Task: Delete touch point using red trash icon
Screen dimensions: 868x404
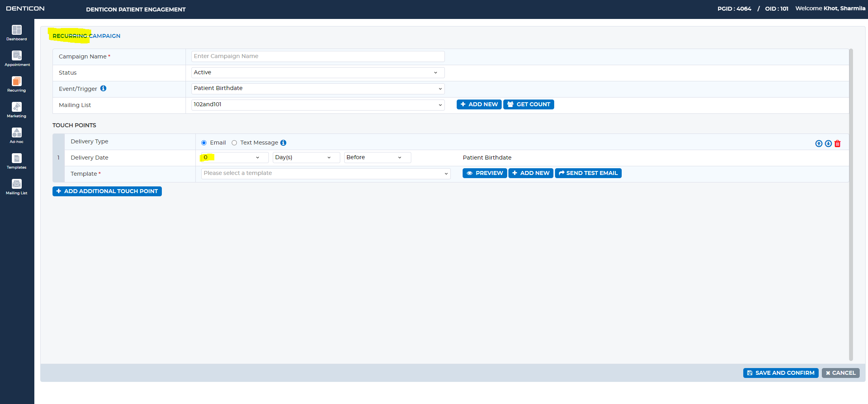Action: [x=837, y=143]
